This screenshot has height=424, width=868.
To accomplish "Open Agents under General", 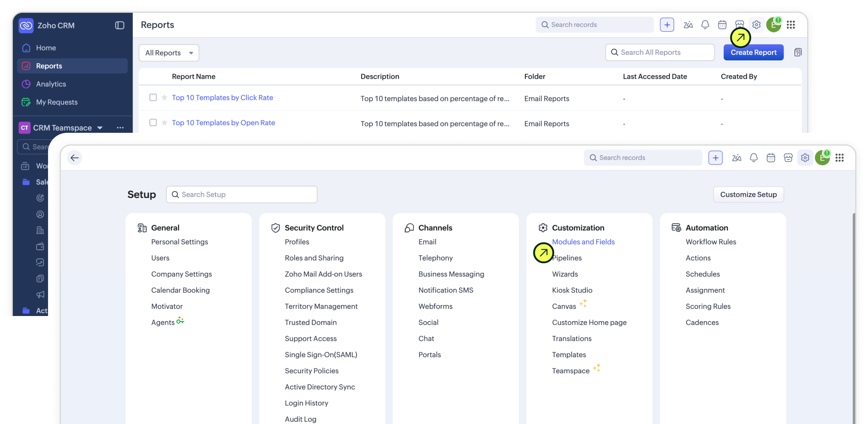I will click(x=163, y=322).
